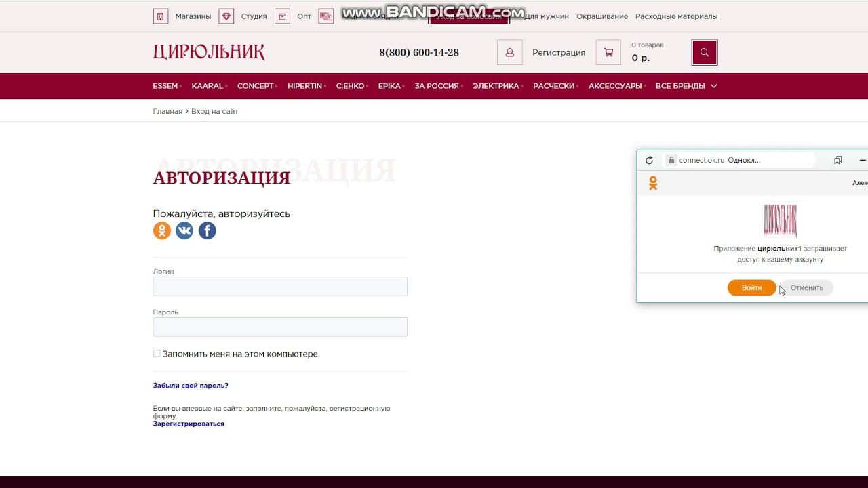Open the Для мужчин link
This screenshot has height=488, width=868.
547,16
